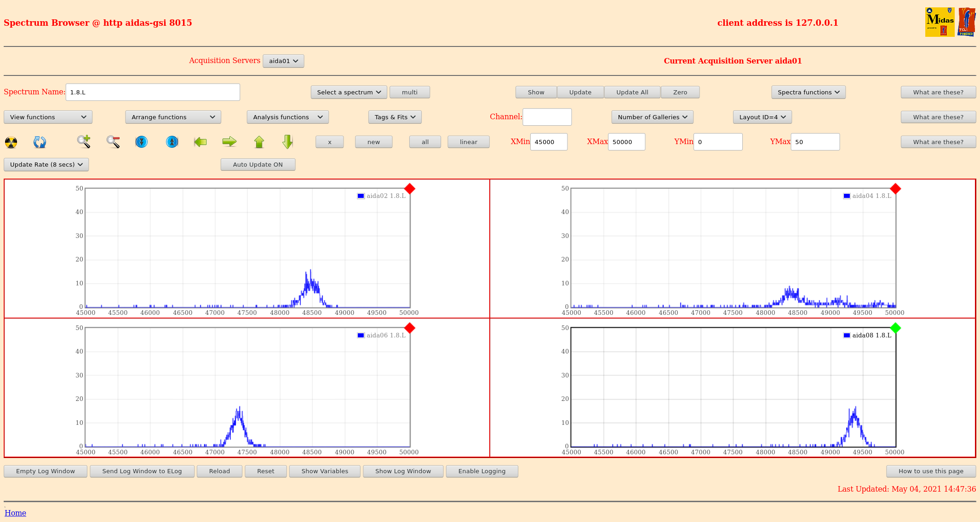This screenshot has height=522, width=980.
Task: Shift spectrum with the green left arrow
Action: pos(201,142)
